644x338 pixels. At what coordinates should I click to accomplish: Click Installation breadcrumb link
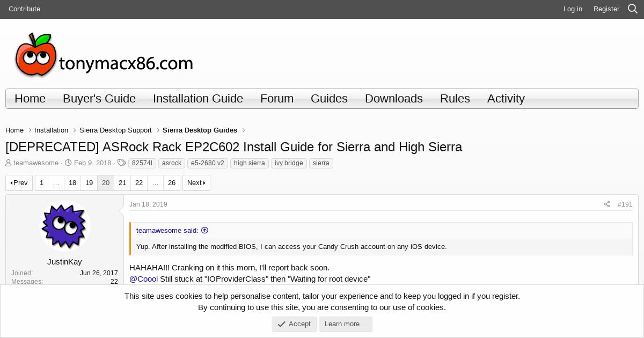click(51, 130)
